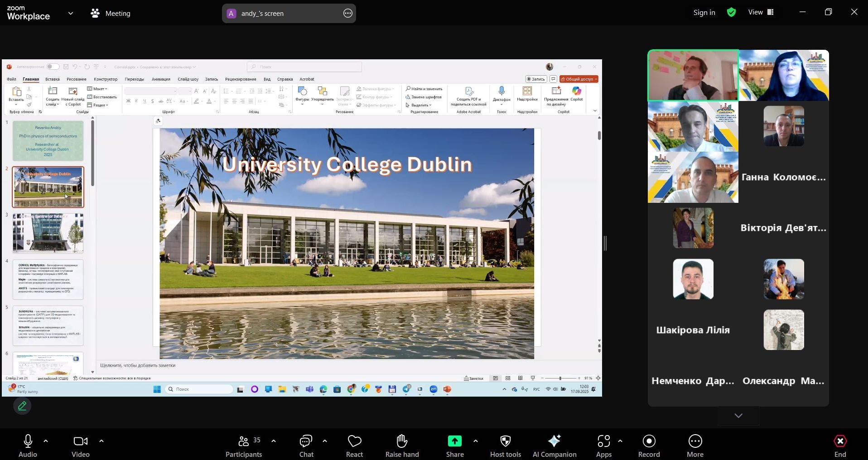
Task: Open the Chat panel
Action: 306,446
